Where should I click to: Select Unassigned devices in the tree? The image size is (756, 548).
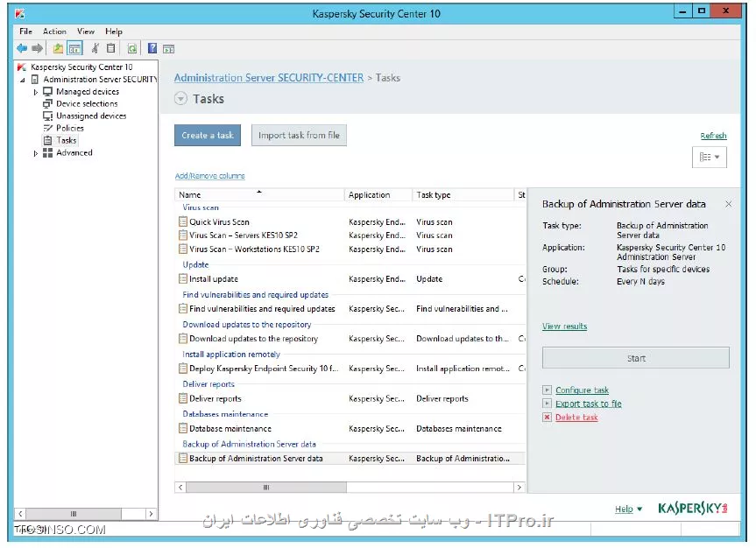click(91, 116)
